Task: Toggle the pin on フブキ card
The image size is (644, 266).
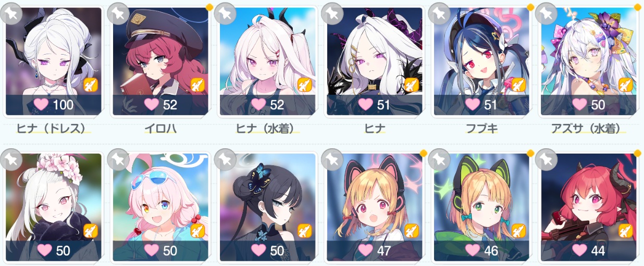Action: pos(439,14)
